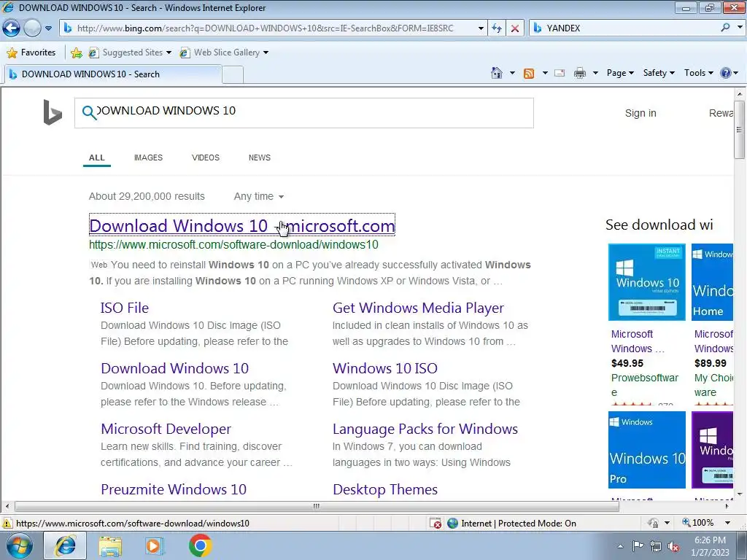
Task: Click the YANDEX search box
Action: [624, 28]
